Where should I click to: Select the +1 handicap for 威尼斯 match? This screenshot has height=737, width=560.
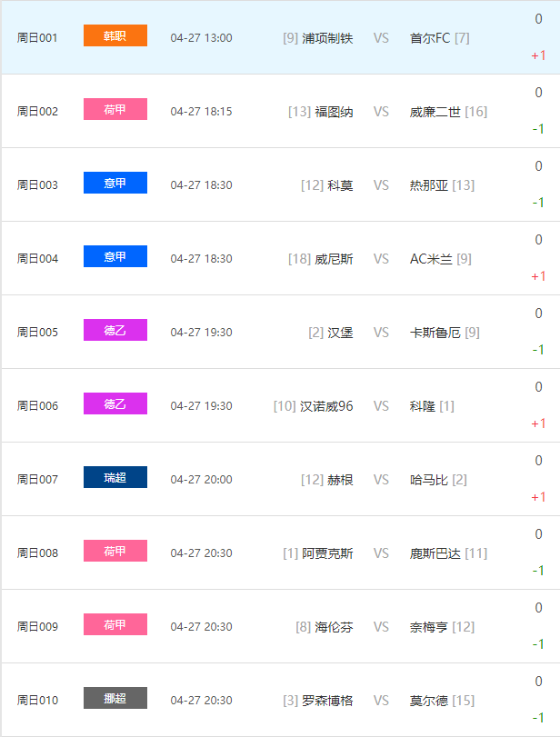538,276
